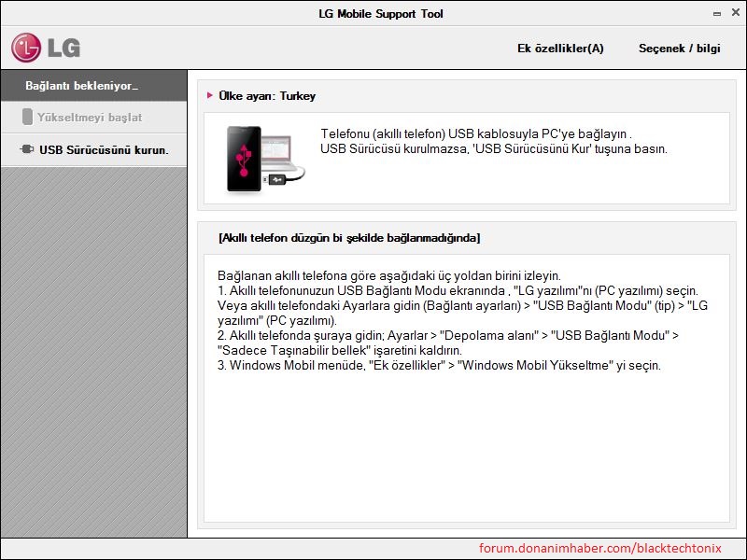Click the phone and laptop USB illustration

click(x=265, y=159)
